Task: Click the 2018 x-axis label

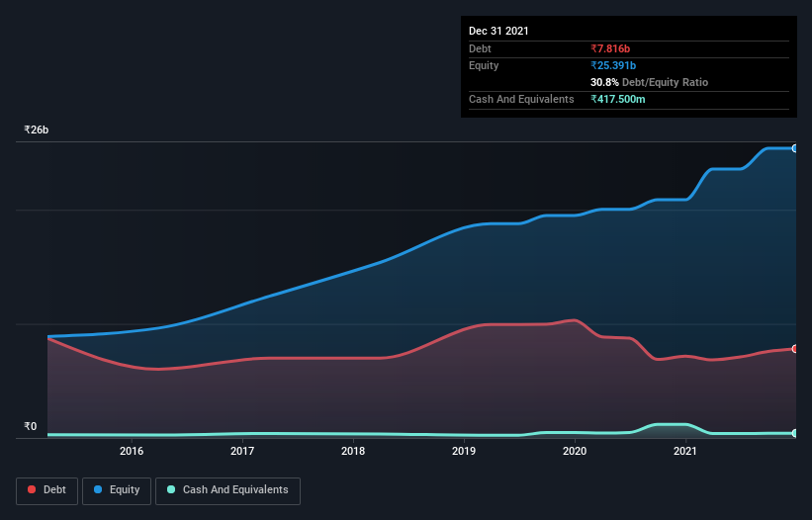Action: pyautogui.click(x=353, y=451)
